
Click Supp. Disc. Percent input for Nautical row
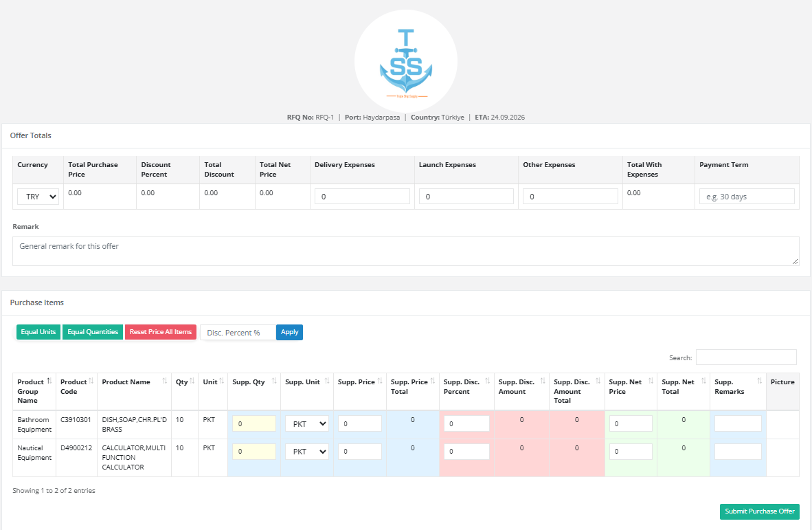coord(466,451)
